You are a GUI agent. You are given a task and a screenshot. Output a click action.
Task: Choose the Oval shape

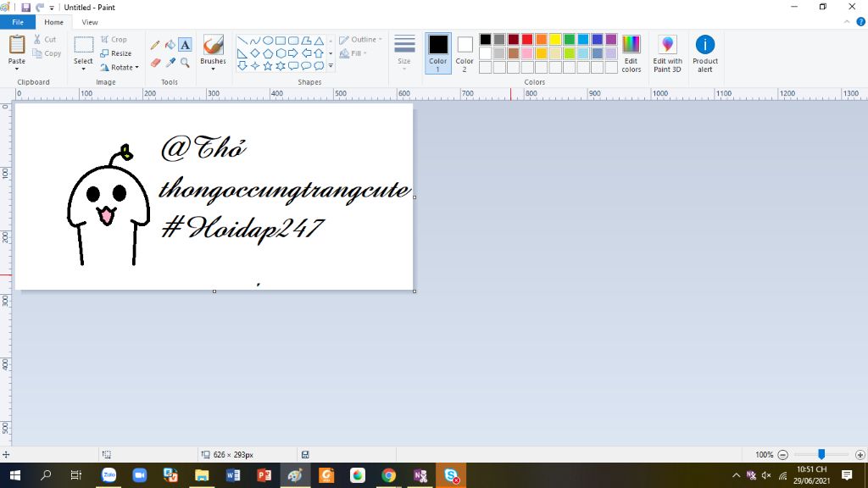(x=268, y=41)
